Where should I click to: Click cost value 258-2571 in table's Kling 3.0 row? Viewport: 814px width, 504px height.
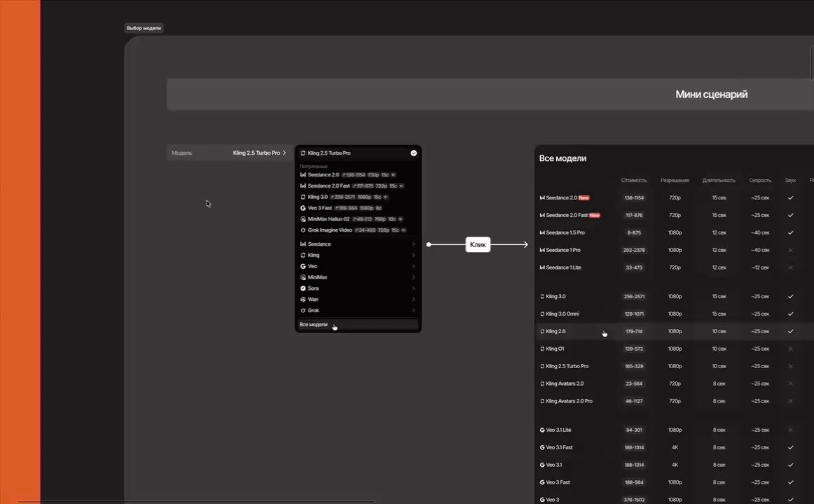pos(634,297)
